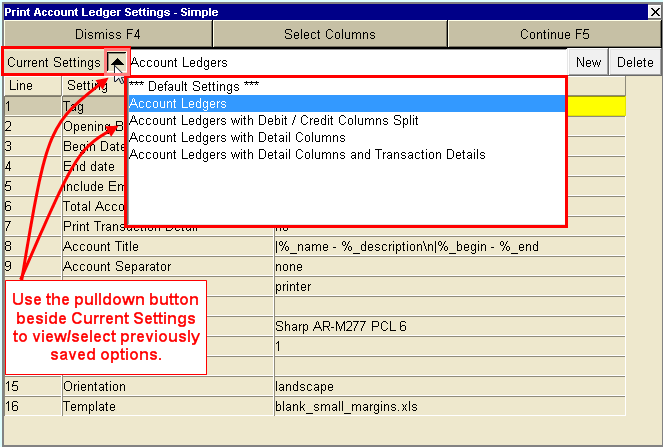Screen dimensions: 663x447
Task: Click the Sharp AR-M277 PCL 6 printer cell
Action: (x=449, y=326)
